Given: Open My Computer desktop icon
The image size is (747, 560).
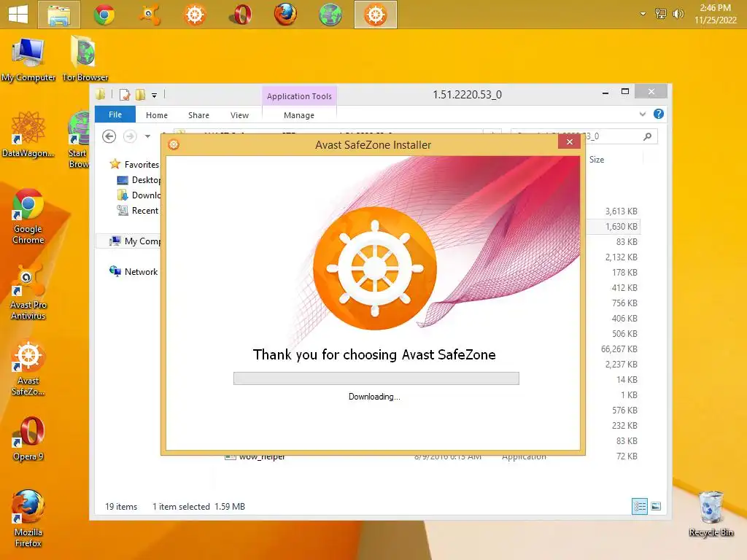Looking at the screenshot, I should click(x=28, y=59).
